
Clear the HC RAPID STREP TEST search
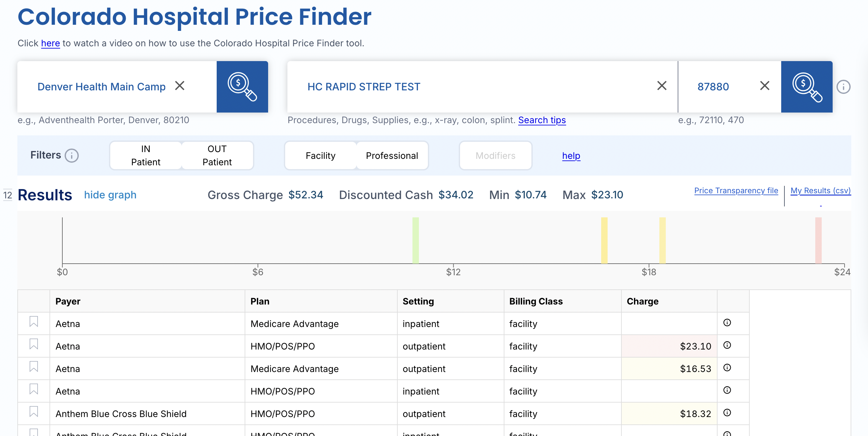tap(661, 86)
